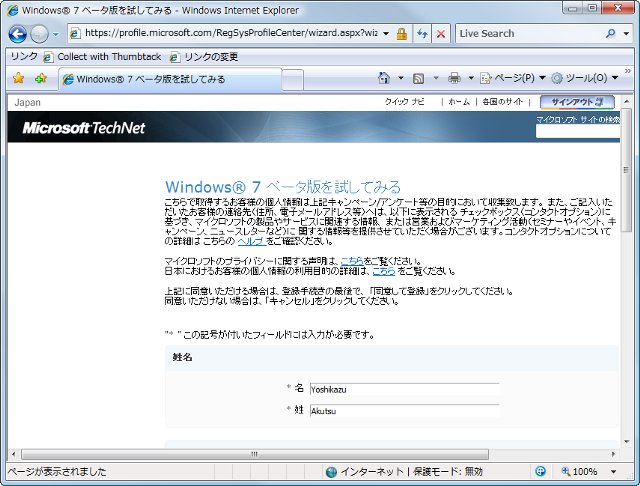
Task: Refresh the page with the refresh icon
Action: pos(422,34)
